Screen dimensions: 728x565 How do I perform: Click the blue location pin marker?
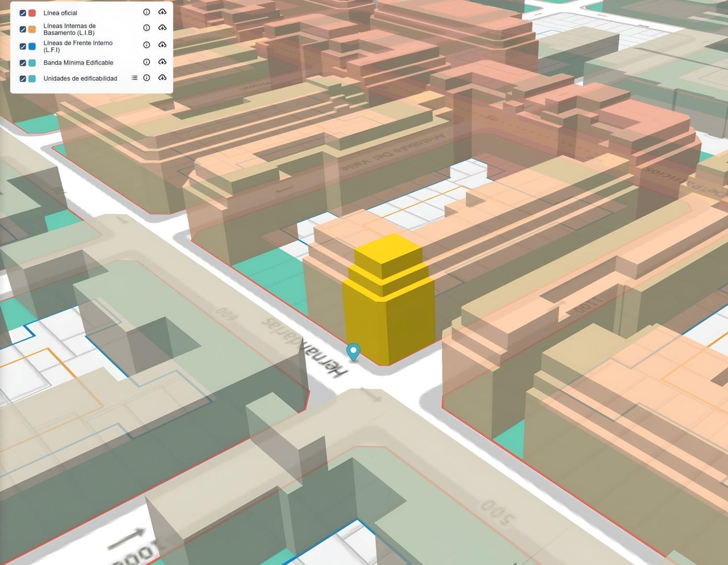354,351
